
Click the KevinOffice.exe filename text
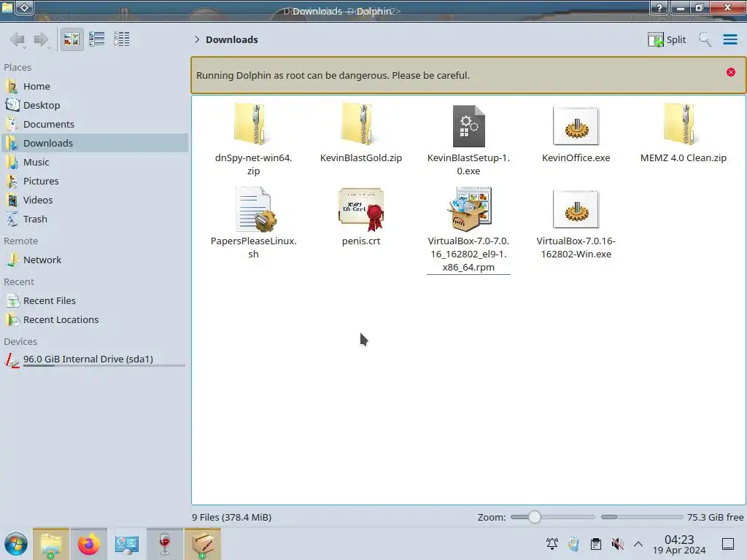pos(576,157)
